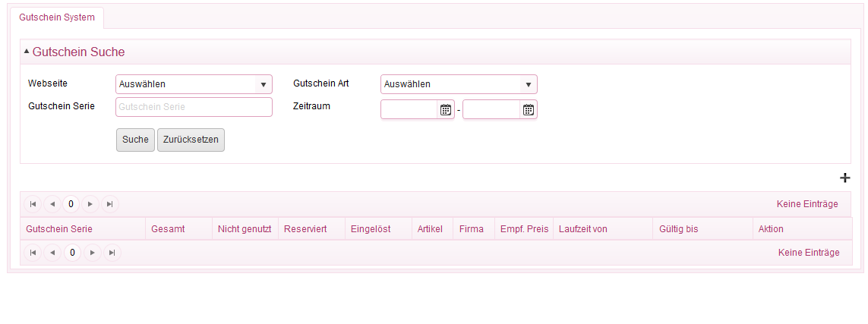The height and width of the screenshot is (324, 868).
Task: Add a new Gutschein with plus icon
Action: (844, 178)
